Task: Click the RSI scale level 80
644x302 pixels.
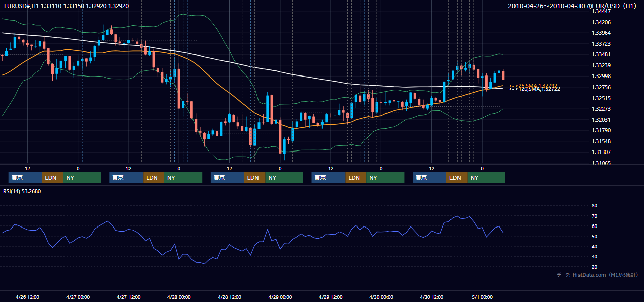Action: 594,206
